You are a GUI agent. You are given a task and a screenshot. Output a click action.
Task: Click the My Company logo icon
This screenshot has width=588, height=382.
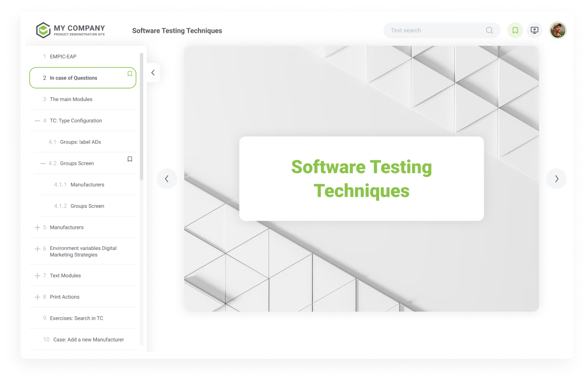(x=43, y=31)
